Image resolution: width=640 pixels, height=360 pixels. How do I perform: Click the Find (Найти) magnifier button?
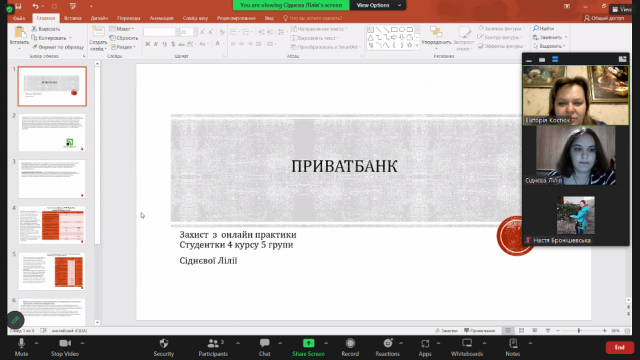[543, 28]
